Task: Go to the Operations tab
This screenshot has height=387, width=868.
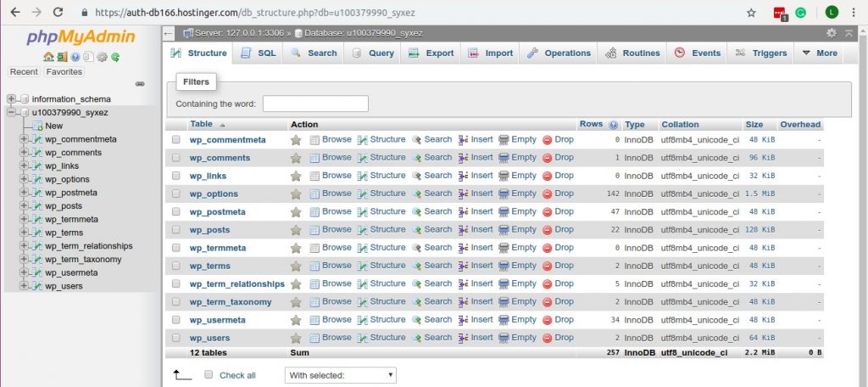Action: pos(559,53)
